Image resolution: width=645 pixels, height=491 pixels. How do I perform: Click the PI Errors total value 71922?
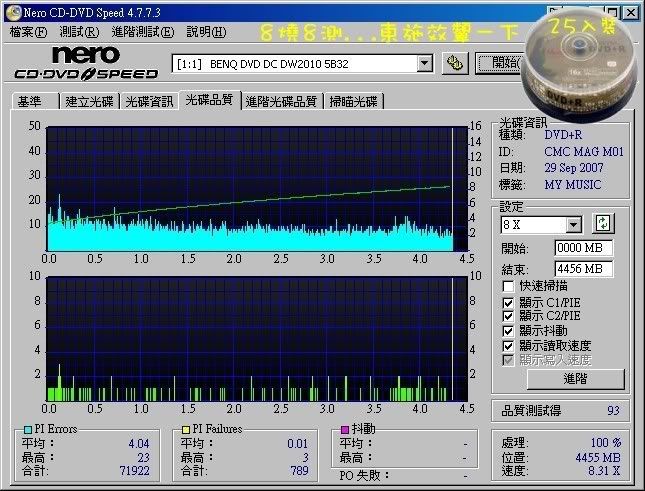pyautogui.click(x=134, y=470)
